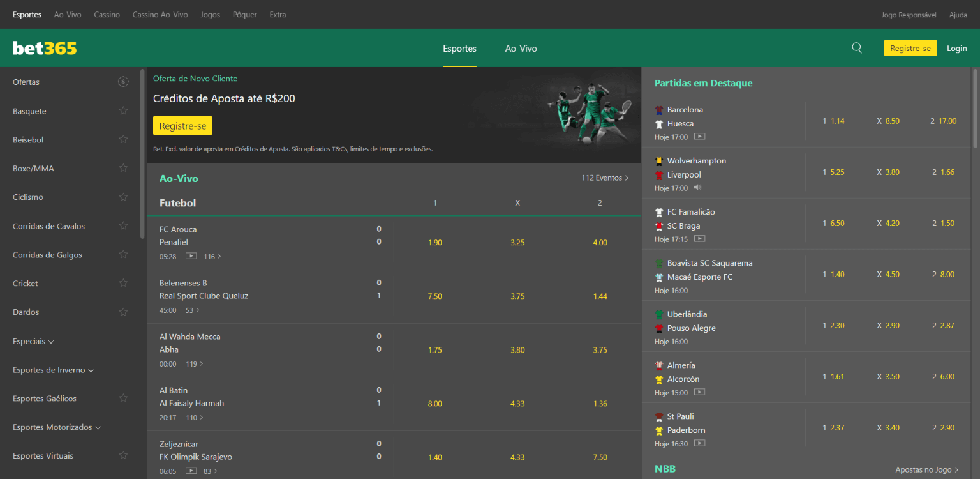Click the Ofertas circled S icon
980x479 pixels.
pos(123,82)
